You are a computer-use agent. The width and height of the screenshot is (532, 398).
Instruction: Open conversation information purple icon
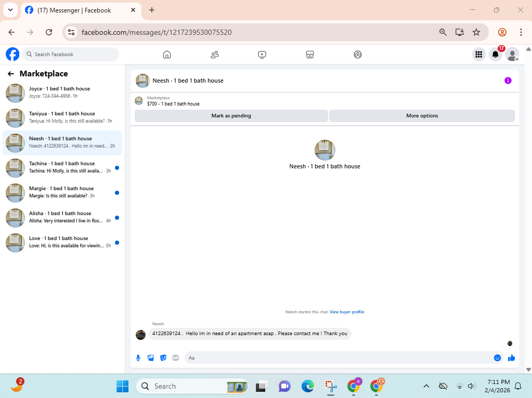click(508, 81)
